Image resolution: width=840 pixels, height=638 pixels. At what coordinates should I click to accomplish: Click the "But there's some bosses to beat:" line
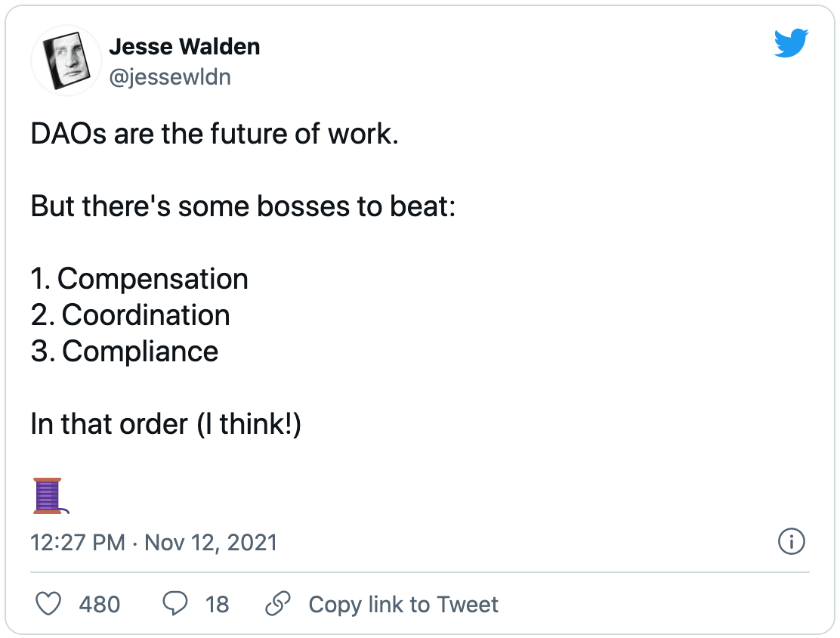click(x=243, y=206)
